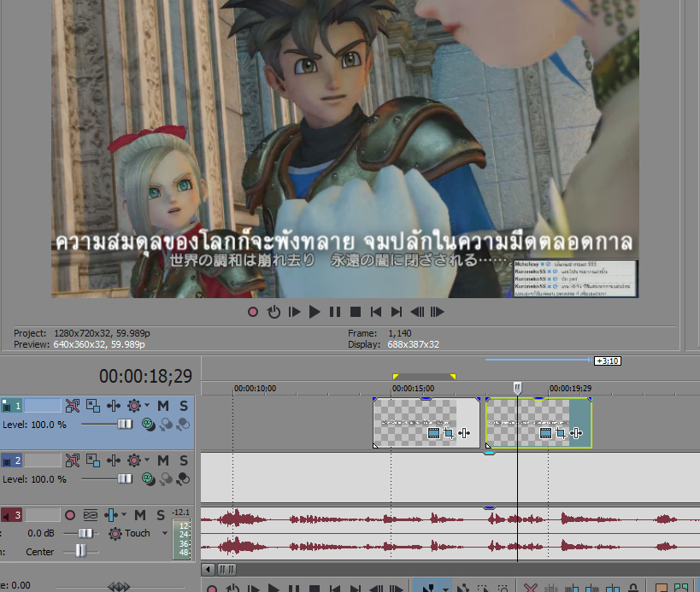Select the highlighted second event on track 1
The width and height of the screenshot is (700, 592).
[538, 423]
